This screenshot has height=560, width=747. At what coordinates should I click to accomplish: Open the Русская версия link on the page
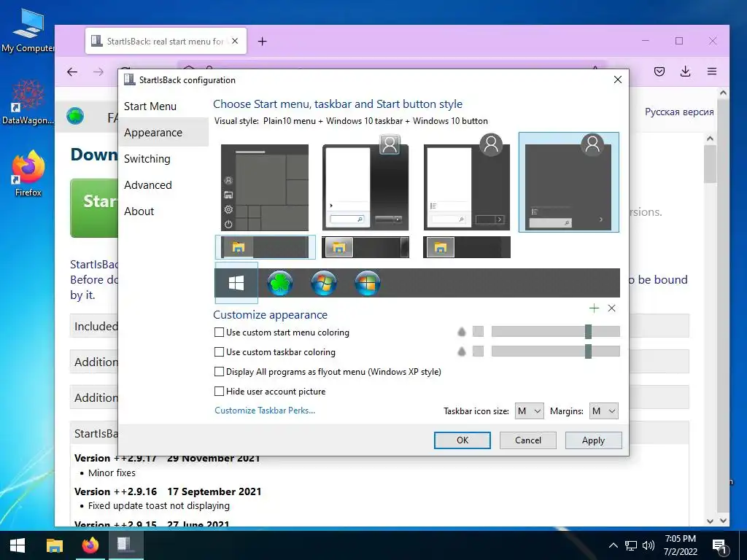[x=679, y=112]
